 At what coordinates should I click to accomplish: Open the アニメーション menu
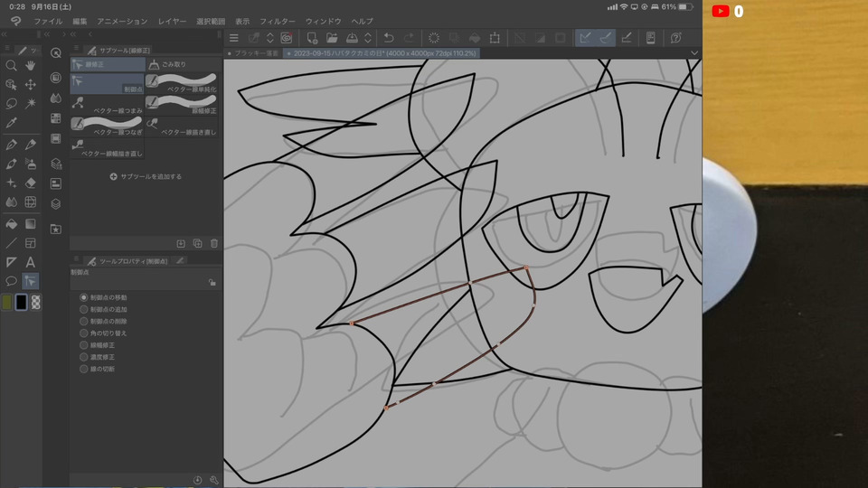click(x=122, y=21)
